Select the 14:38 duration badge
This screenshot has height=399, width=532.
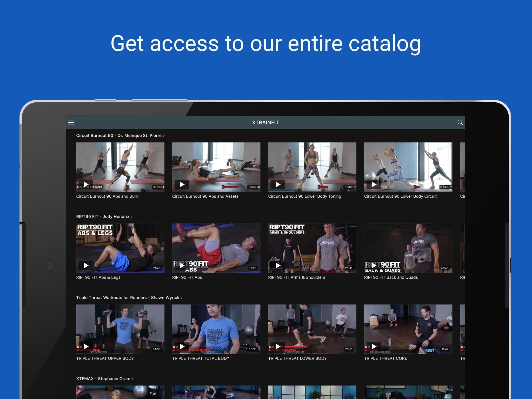click(157, 349)
